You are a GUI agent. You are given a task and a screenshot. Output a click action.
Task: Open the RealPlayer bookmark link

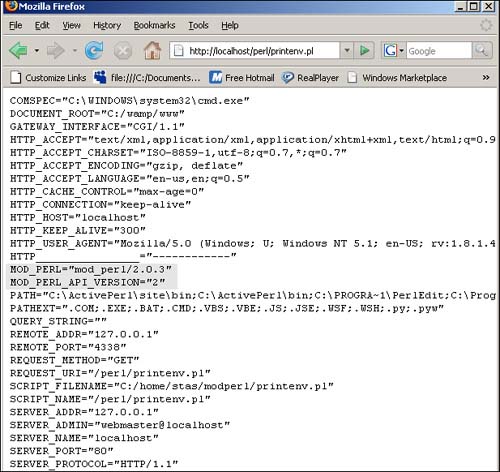click(x=310, y=78)
